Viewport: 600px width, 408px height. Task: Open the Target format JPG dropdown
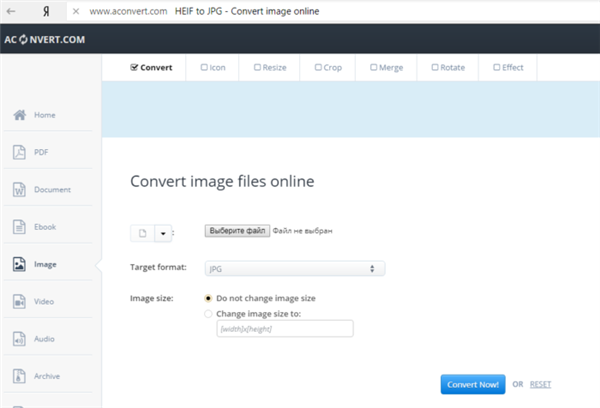pyautogui.click(x=295, y=269)
